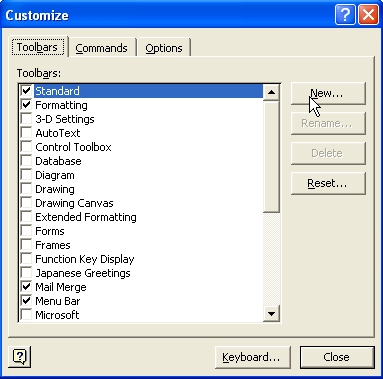
Task: Select the Japanese Greetings list item
Action: tap(83, 273)
